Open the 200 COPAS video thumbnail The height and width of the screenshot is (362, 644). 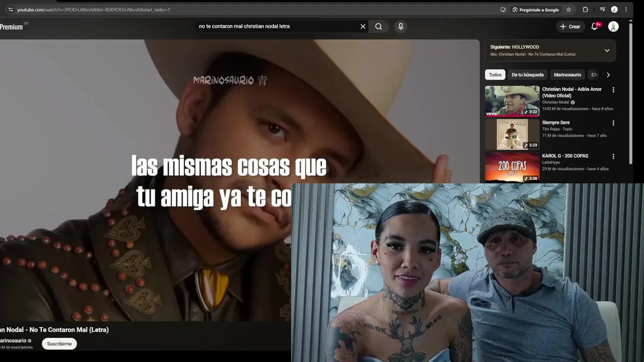pos(512,167)
